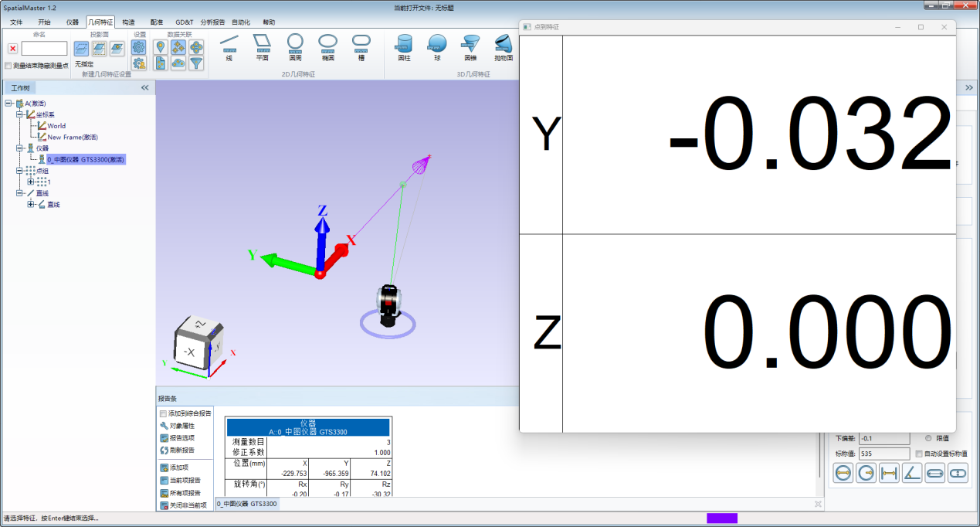Screen dimensions: 980x527
Task: Select the 圆柱 (cylinder) 3D feature
Action: tap(404, 46)
